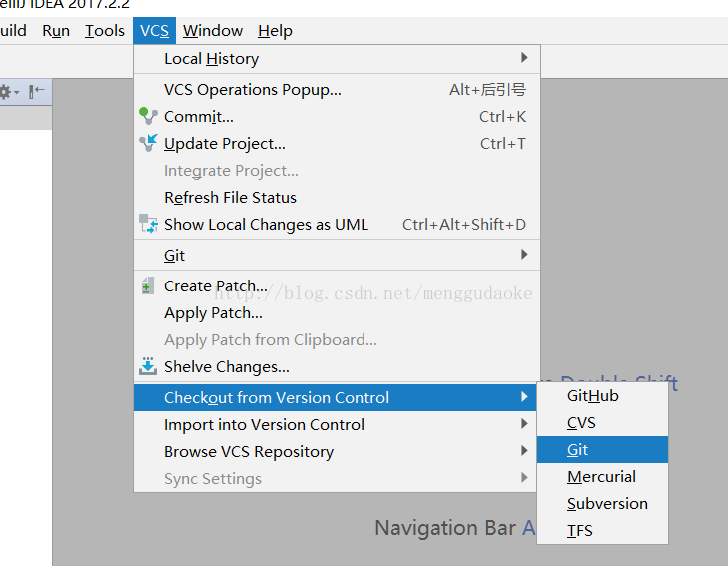Image resolution: width=728 pixels, height=566 pixels.
Task: Expand the Local History submenu arrow
Action: click(x=524, y=58)
